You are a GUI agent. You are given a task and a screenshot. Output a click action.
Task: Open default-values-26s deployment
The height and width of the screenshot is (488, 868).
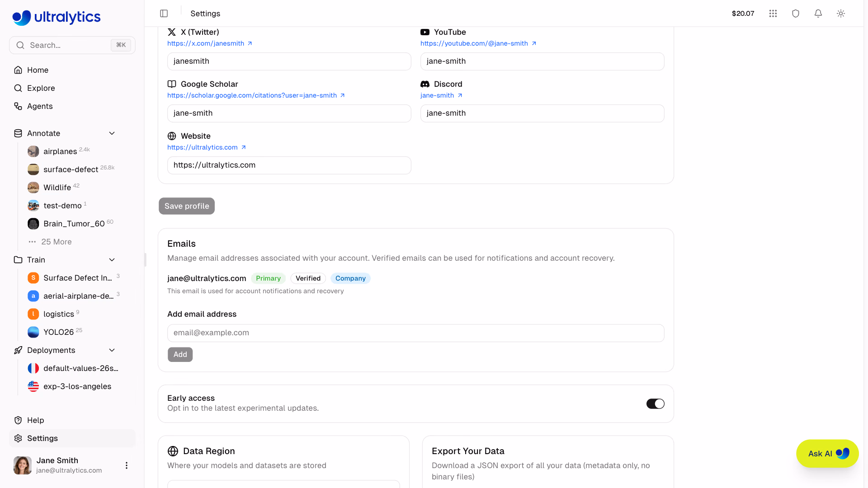coord(72,368)
